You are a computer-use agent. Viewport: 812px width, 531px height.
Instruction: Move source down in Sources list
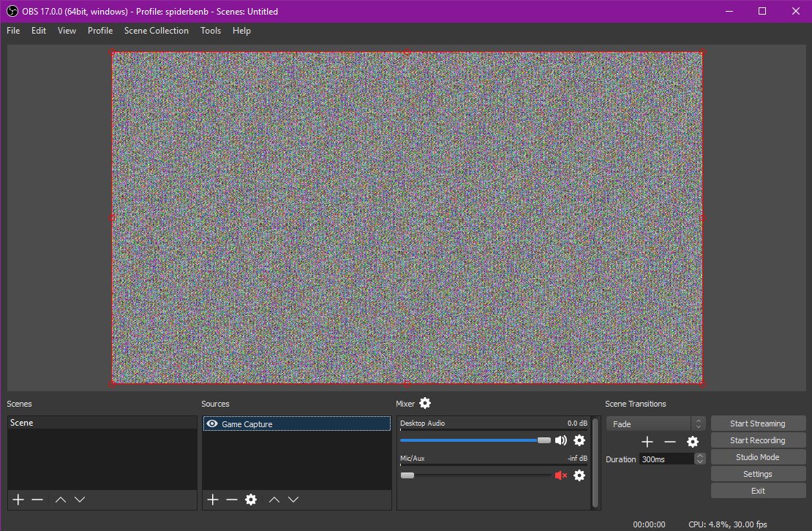click(x=293, y=500)
